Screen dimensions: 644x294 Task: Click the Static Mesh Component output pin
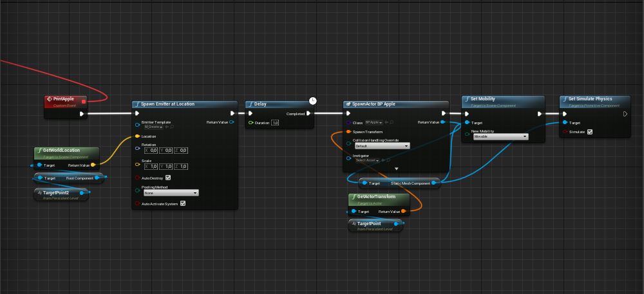434,183
